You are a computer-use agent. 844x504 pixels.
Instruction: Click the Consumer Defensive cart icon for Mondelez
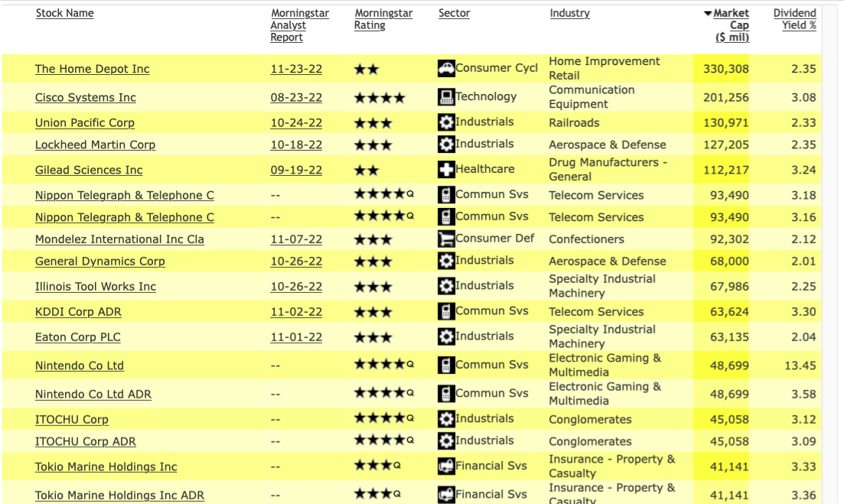446,239
